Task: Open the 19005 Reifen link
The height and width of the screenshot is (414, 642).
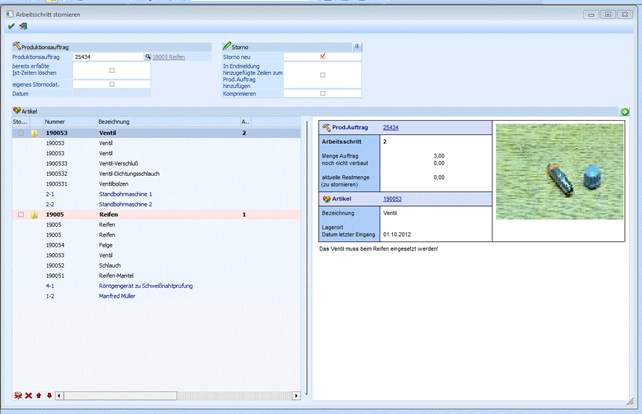Action: coord(169,58)
